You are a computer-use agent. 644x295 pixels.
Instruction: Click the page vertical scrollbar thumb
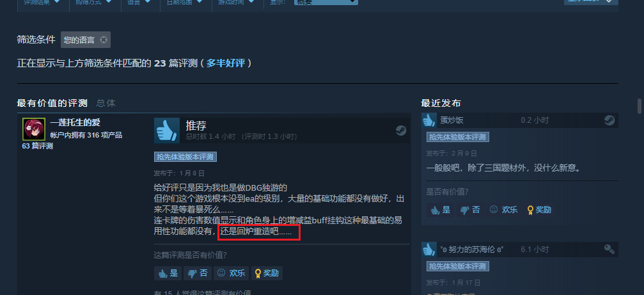tap(639, 106)
